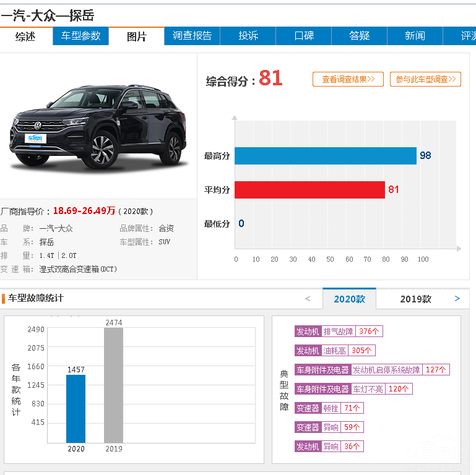Click the 98 highest score label

425,156
